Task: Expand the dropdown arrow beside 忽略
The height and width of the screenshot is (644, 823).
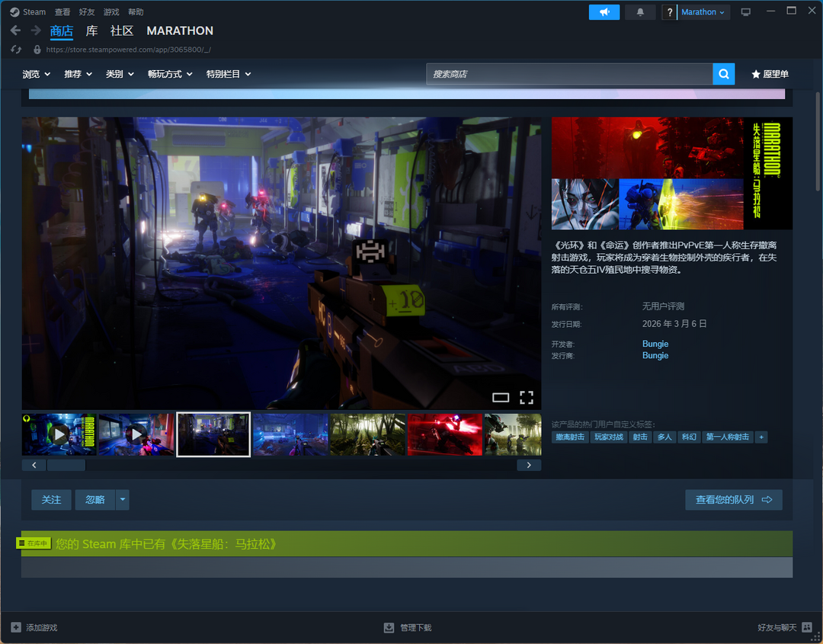Action: click(123, 500)
